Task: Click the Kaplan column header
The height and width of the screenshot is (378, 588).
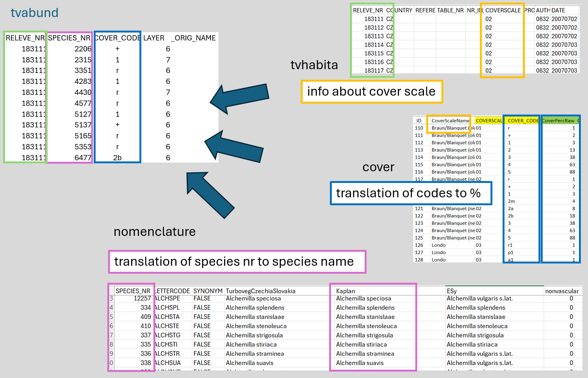Action: coord(345,291)
